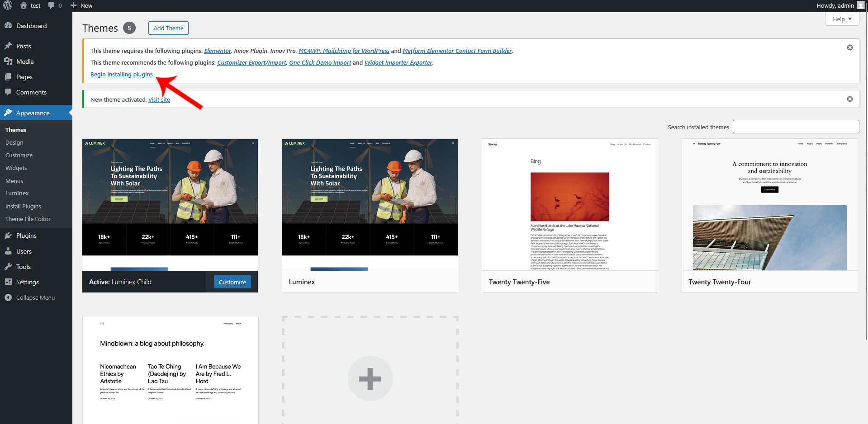Image resolution: width=868 pixels, height=424 pixels.
Task: Click the Search installed themes field
Action: (x=795, y=127)
